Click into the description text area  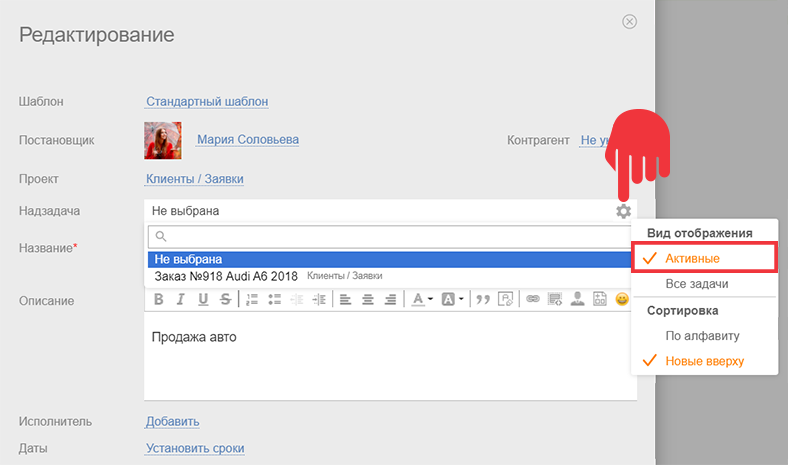[x=390, y=356]
